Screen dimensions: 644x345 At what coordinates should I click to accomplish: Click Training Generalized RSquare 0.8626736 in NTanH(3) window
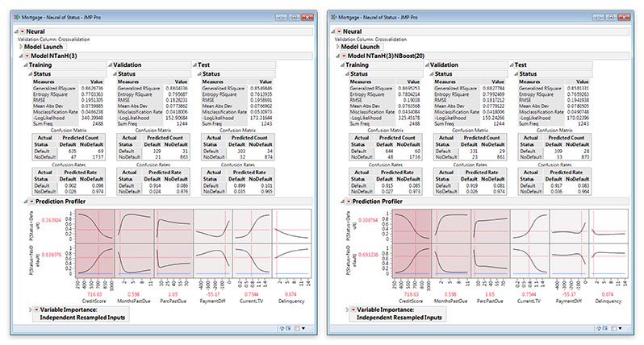pyautogui.click(x=93, y=88)
